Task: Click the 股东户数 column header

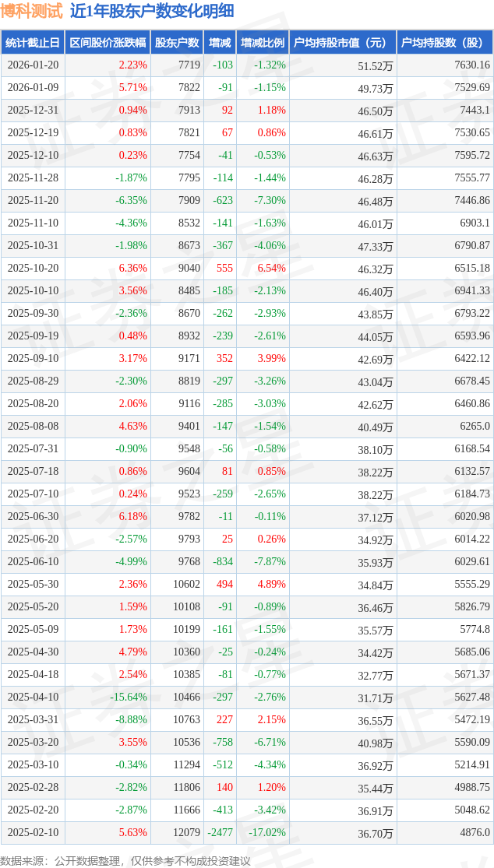Action: (177, 43)
